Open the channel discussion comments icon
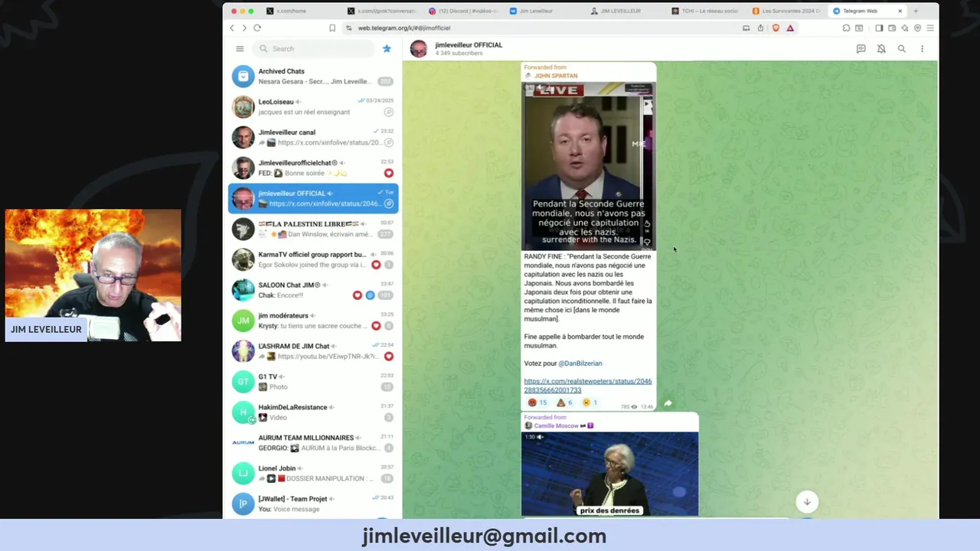This screenshot has height=551, width=980. pos(861,49)
